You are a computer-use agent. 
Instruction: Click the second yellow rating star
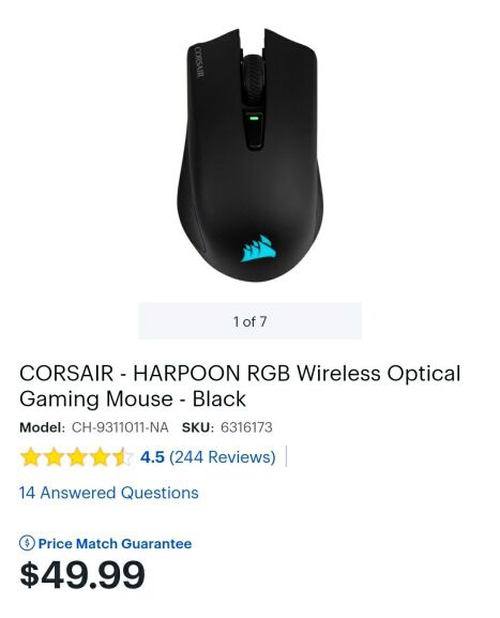pyautogui.click(x=54, y=457)
